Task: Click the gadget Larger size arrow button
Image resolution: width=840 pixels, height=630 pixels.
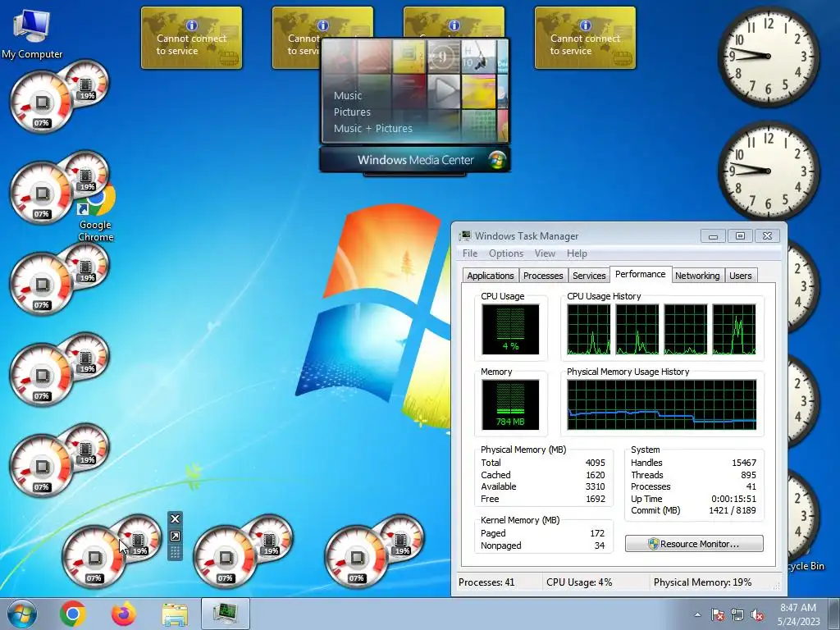Action: tap(175, 536)
